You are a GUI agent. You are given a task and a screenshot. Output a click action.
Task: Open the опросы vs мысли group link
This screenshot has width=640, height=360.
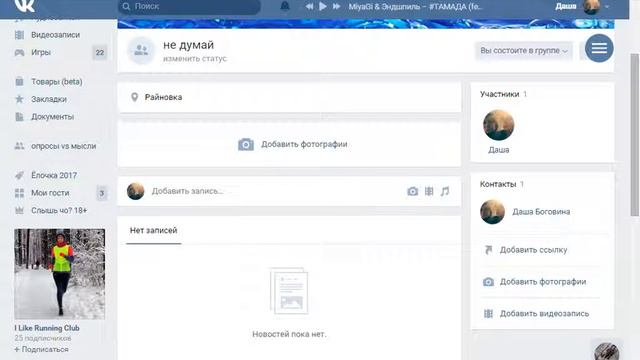coord(64,146)
